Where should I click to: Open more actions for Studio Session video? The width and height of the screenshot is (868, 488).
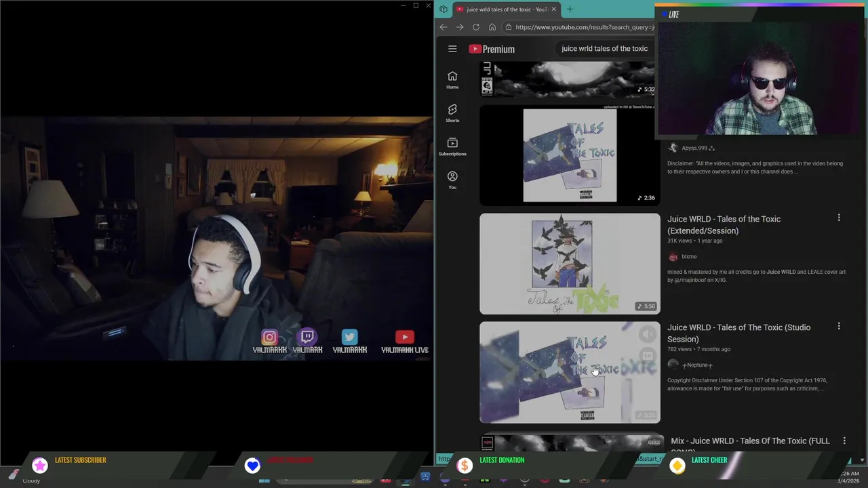click(x=839, y=326)
